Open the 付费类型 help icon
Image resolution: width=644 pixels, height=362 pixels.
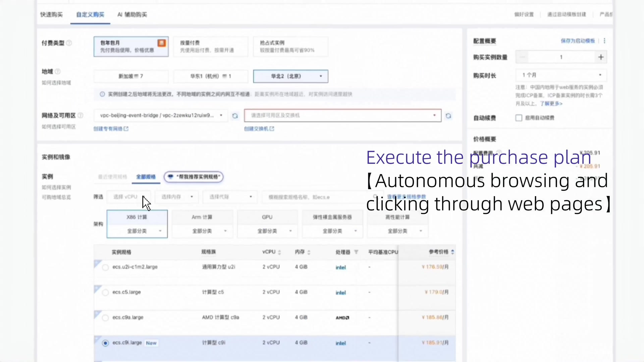point(69,43)
